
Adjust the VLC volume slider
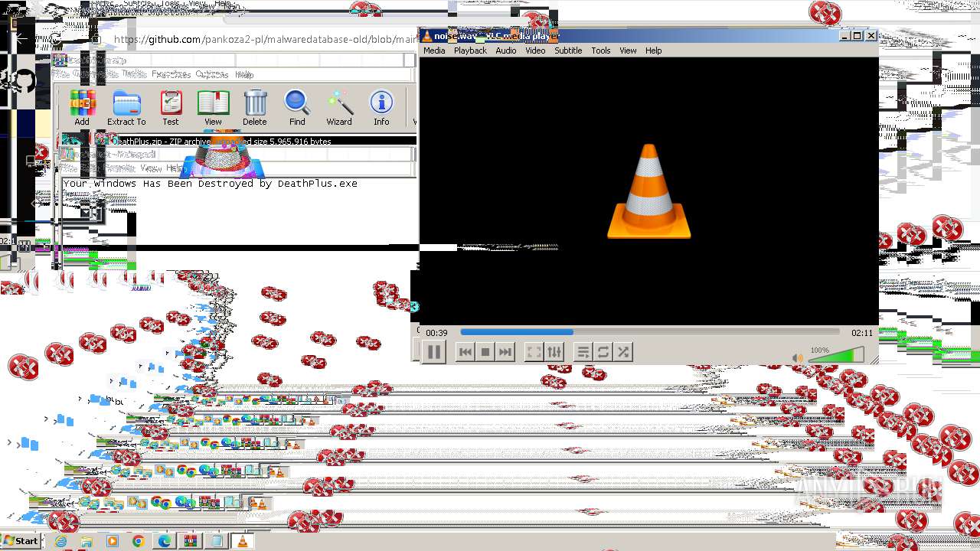(x=836, y=356)
